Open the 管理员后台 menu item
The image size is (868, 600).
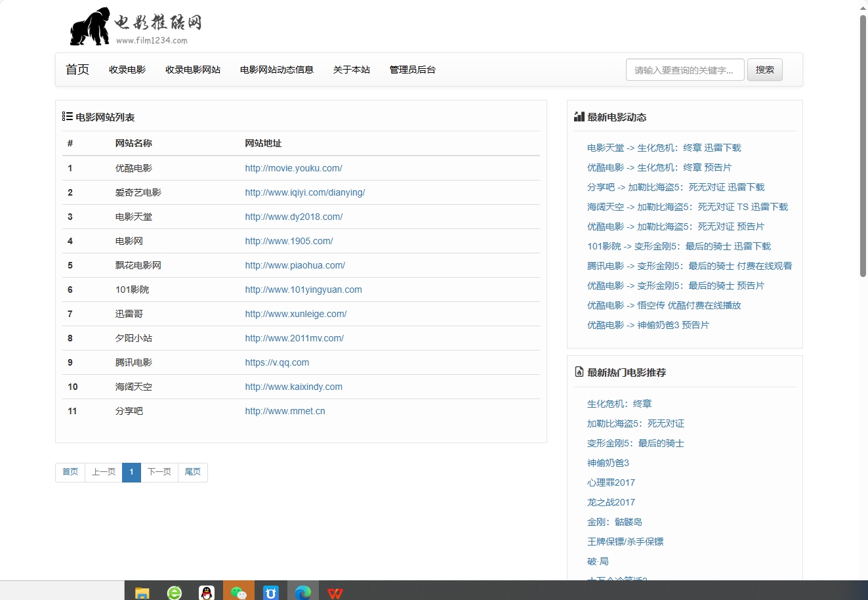pyautogui.click(x=412, y=70)
